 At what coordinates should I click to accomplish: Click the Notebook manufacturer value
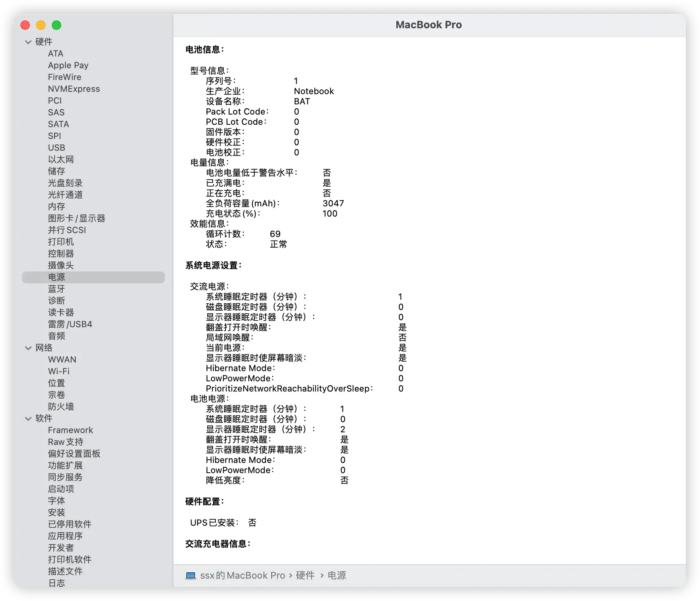click(314, 91)
